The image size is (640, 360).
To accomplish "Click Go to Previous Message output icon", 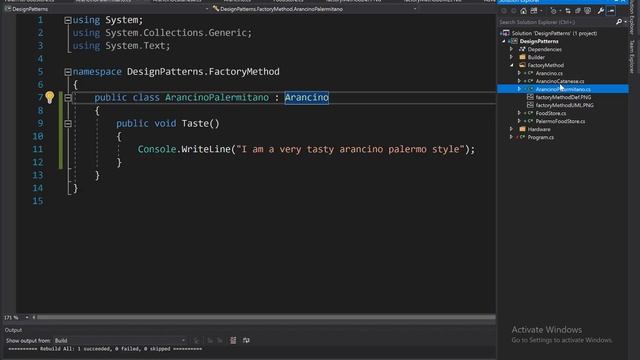I will tap(210, 340).
